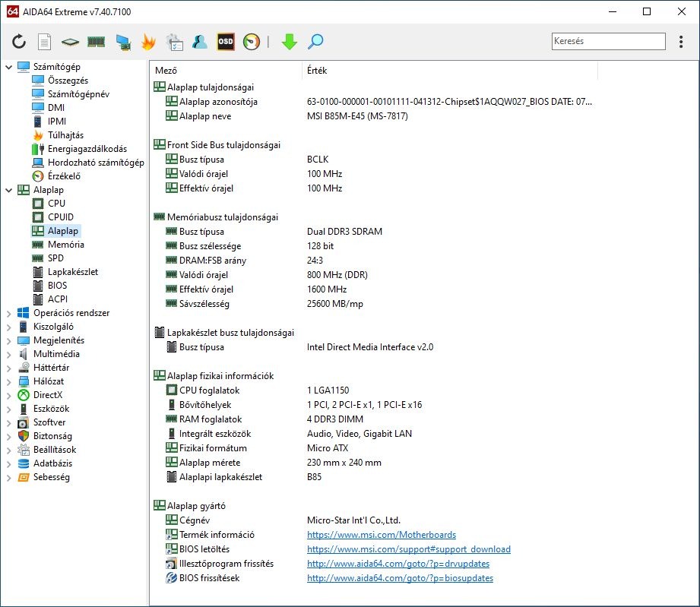Expand the Hálózat node
Viewport: 700px width, 607px height.
pyautogui.click(x=8, y=381)
